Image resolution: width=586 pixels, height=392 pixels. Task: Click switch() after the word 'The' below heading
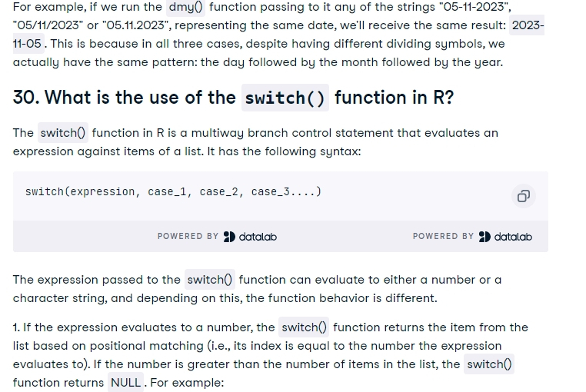(63, 133)
